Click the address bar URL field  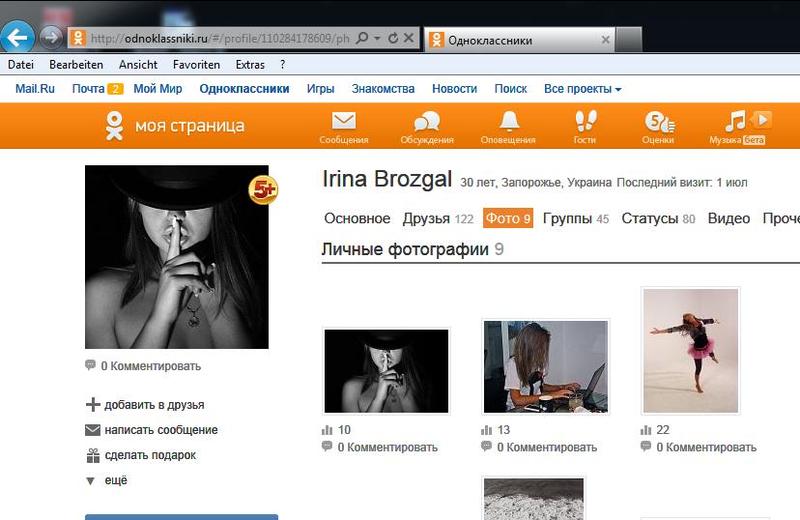(x=219, y=38)
